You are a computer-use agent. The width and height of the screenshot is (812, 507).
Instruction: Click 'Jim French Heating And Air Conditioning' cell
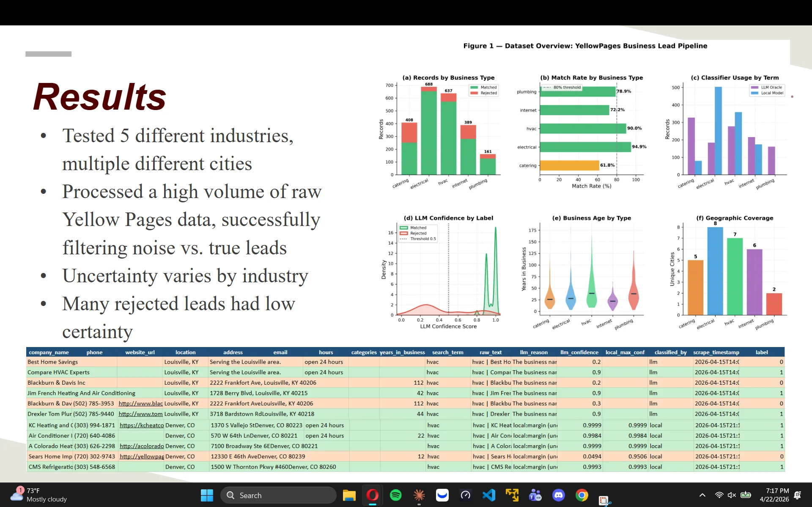81,393
